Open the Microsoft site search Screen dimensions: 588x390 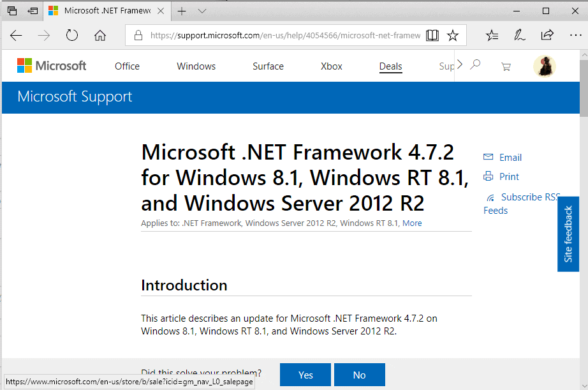pos(475,66)
